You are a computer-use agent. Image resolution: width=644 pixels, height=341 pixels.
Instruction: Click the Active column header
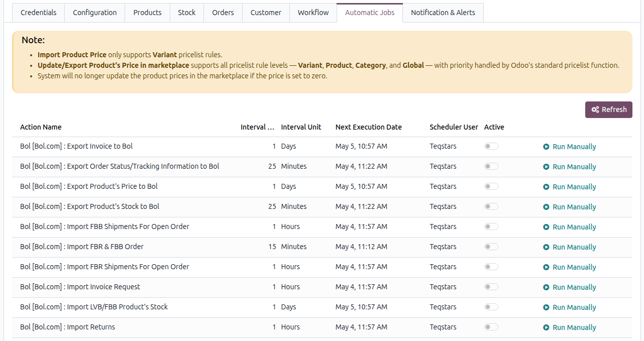(494, 127)
